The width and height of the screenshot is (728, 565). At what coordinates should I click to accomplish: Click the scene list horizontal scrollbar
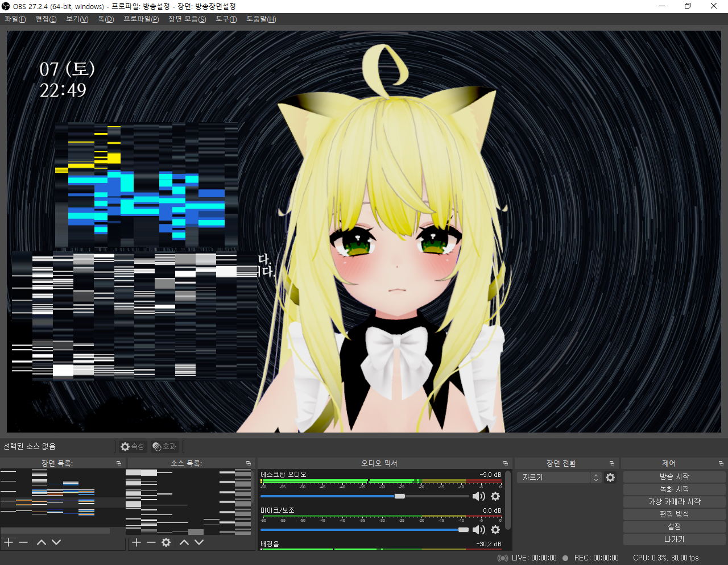click(x=55, y=531)
